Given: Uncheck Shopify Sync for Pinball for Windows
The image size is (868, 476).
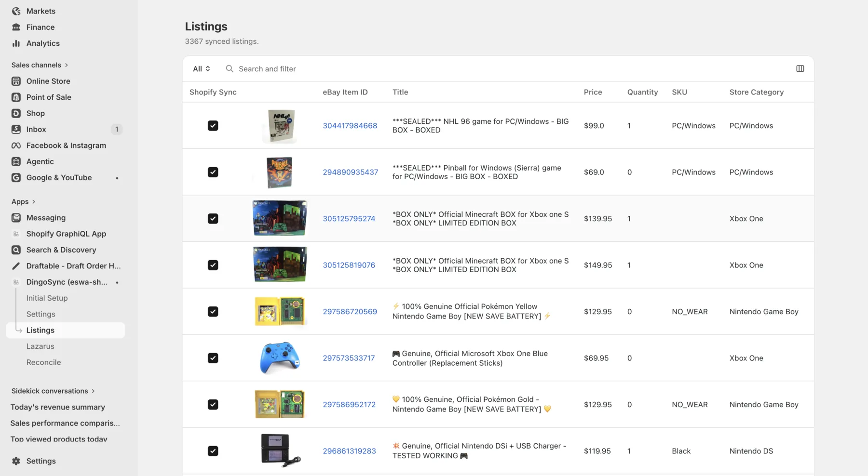Looking at the screenshot, I should (213, 172).
